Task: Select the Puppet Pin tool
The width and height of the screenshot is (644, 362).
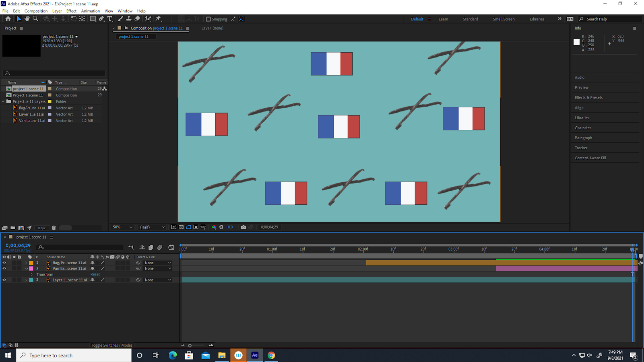Action: [x=158, y=19]
